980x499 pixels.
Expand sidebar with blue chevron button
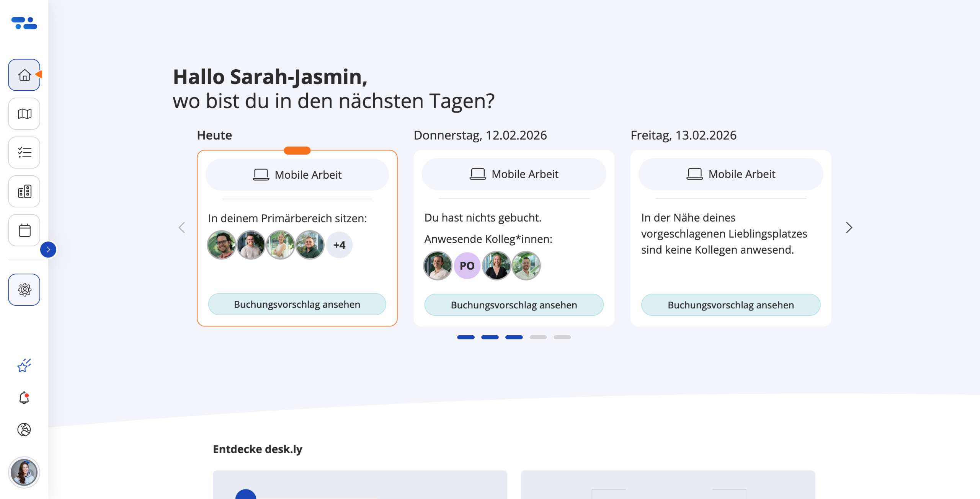pos(48,249)
